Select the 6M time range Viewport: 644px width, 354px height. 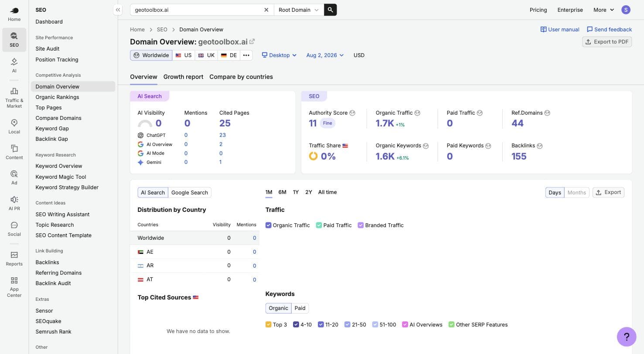point(283,192)
